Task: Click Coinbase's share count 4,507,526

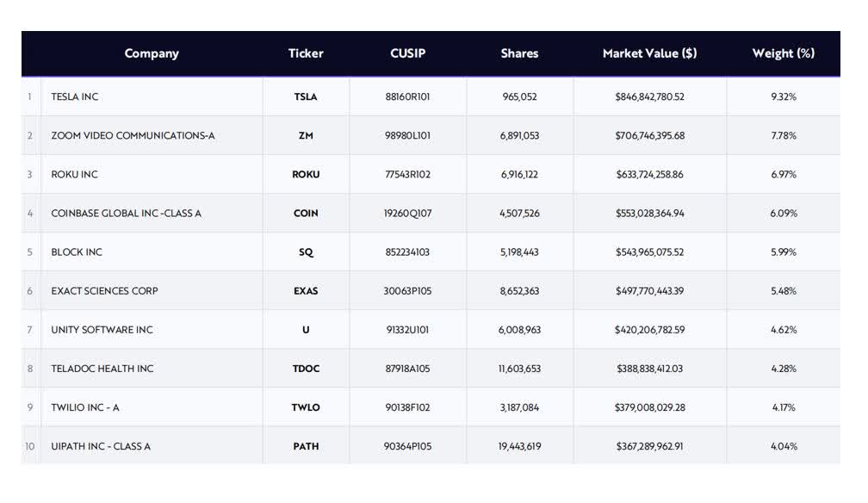Action: [519, 214]
